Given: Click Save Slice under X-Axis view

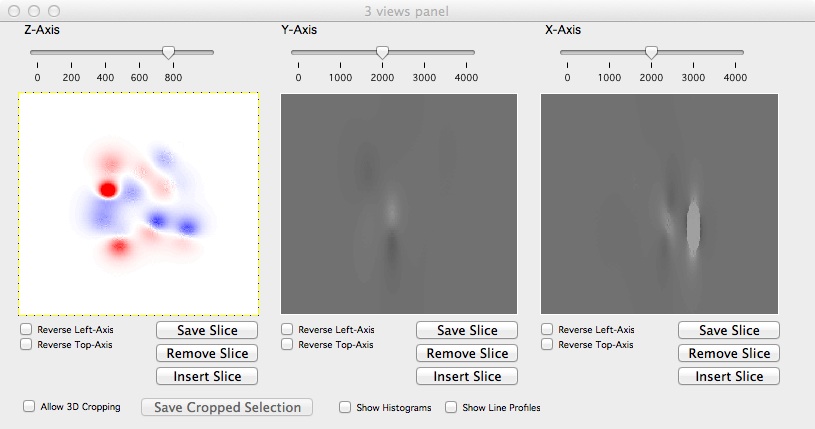Looking at the screenshot, I should (728, 330).
